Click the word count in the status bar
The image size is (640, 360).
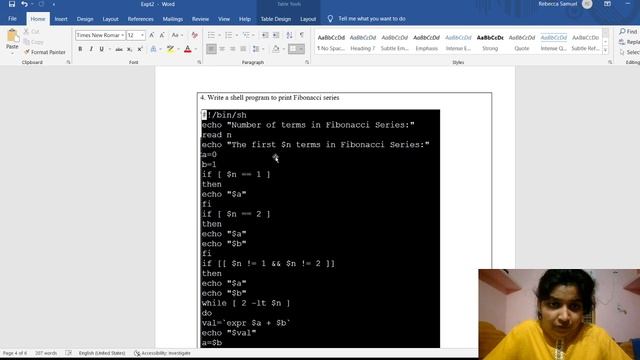pos(46,353)
